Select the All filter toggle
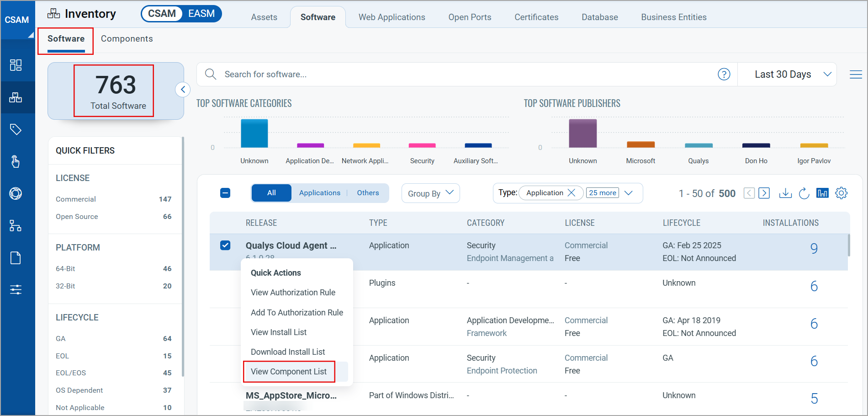This screenshot has width=868, height=416. [x=271, y=193]
